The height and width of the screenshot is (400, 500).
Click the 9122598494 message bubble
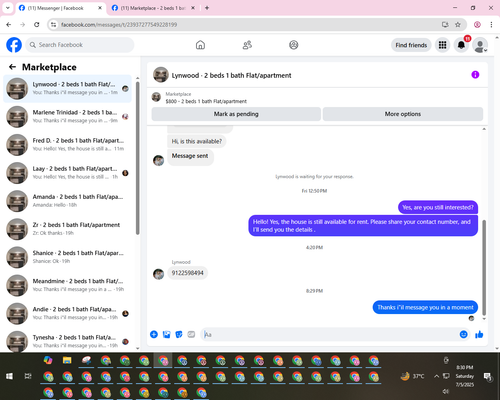point(187,273)
